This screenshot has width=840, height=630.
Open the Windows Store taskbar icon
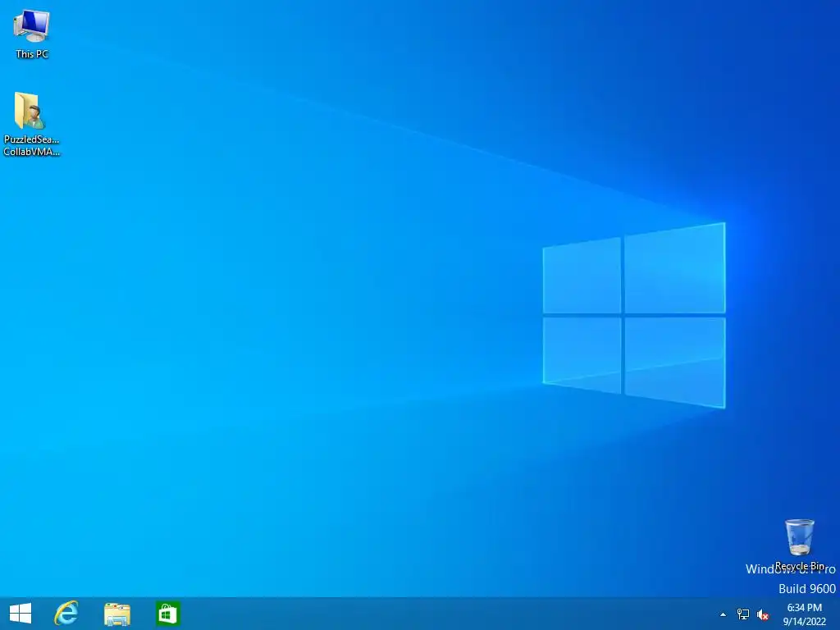coord(167,614)
